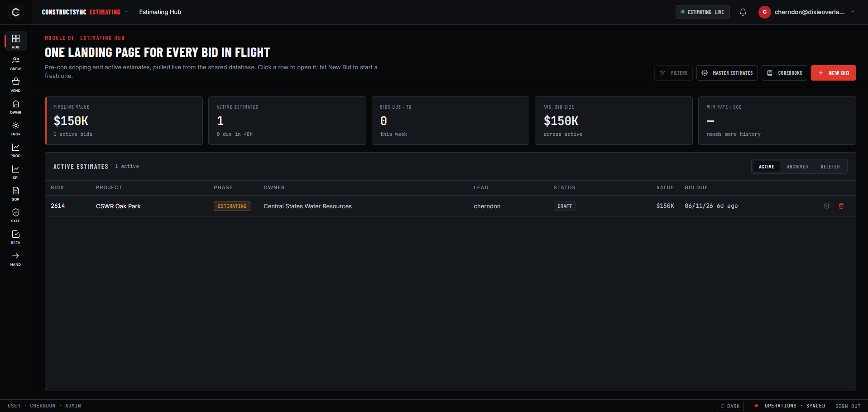Open the Pipeline Value card
868x412 pixels.
124,120
